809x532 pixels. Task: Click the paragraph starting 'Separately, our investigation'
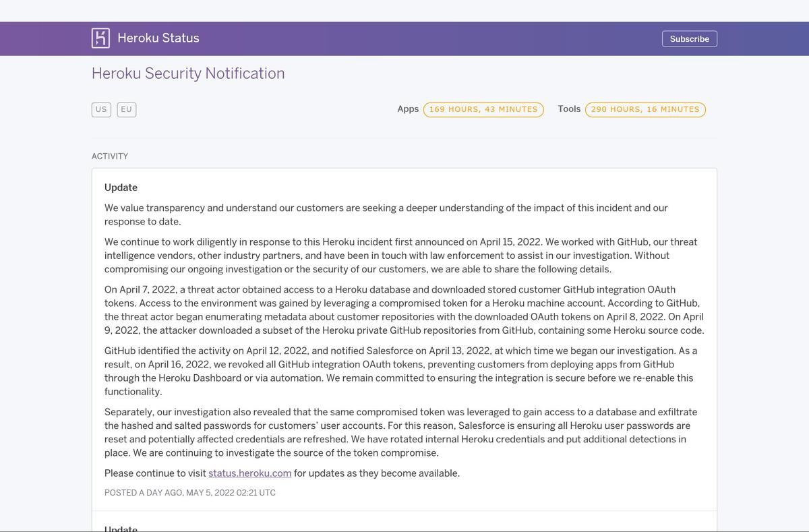pyautogui.click(x=401, y=433)
